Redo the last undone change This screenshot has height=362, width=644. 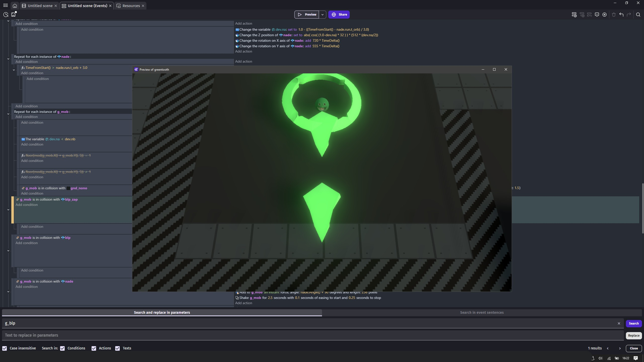click(x=629, y=15)
